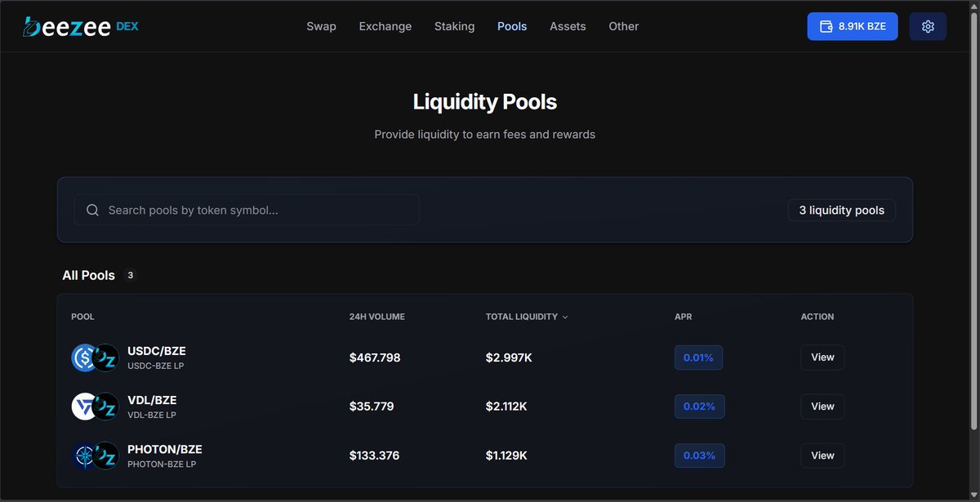Click the beezee DEX logo
Image resolution: width=980 pixels, height=502 pixels.
[79, 25]
